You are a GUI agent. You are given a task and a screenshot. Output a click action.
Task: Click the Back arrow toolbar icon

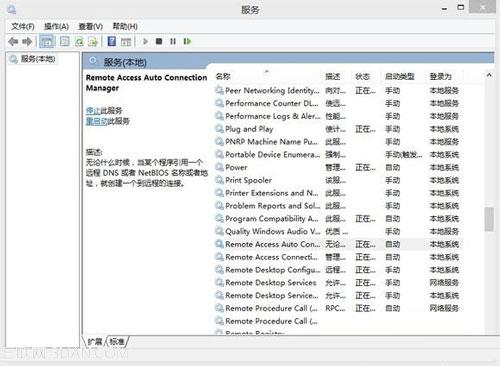pyautogui.click(x=13, y=42)
